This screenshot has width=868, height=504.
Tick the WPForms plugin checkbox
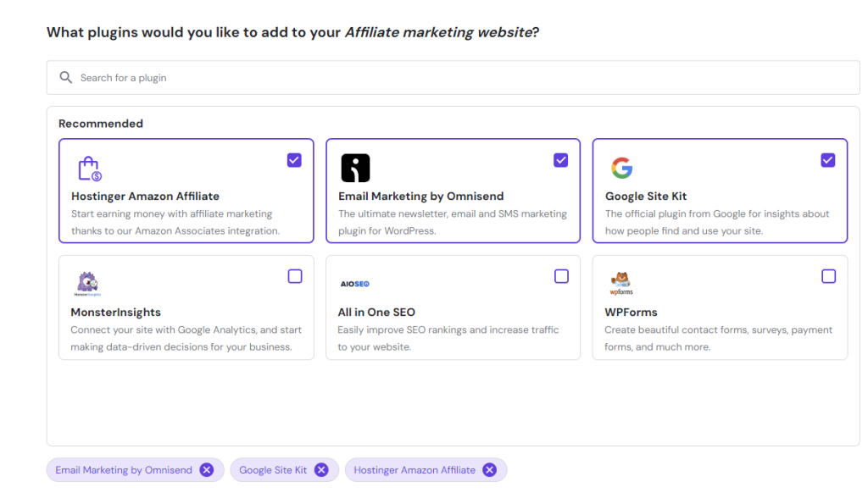coord(828,276)
